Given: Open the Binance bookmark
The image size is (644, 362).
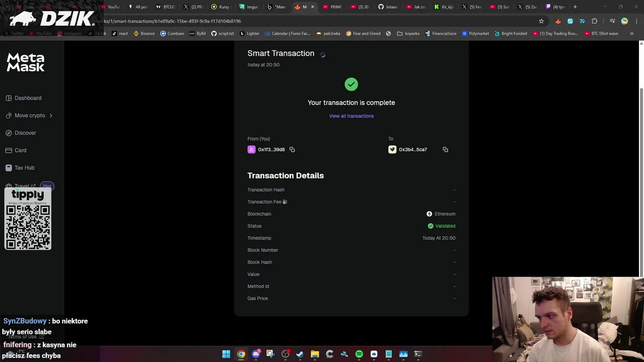Looking at the screenshot, I should [x=144, y=34].
